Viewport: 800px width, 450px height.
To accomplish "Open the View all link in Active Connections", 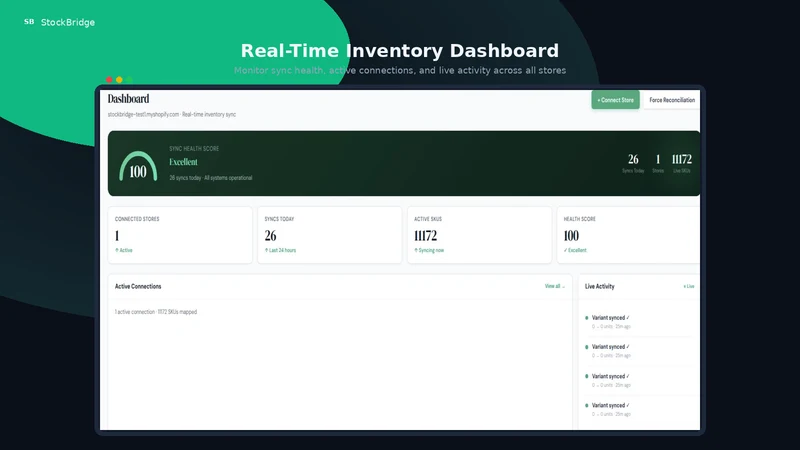I will [555, 286].
